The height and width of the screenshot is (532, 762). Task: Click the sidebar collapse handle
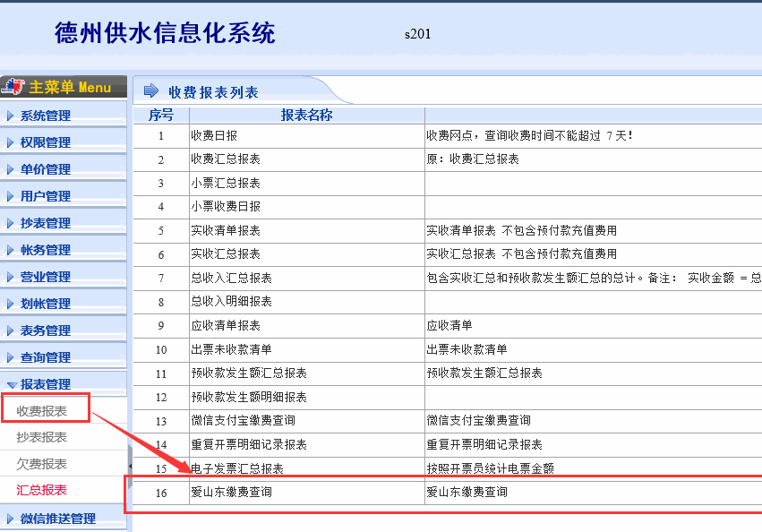pos(130,464)
